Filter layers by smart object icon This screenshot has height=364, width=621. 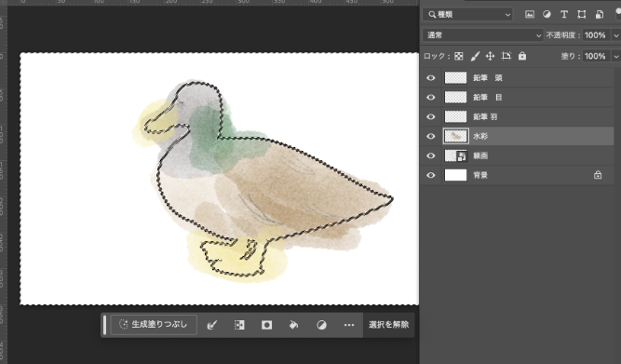pyautogui.click(x=600, y=15)
